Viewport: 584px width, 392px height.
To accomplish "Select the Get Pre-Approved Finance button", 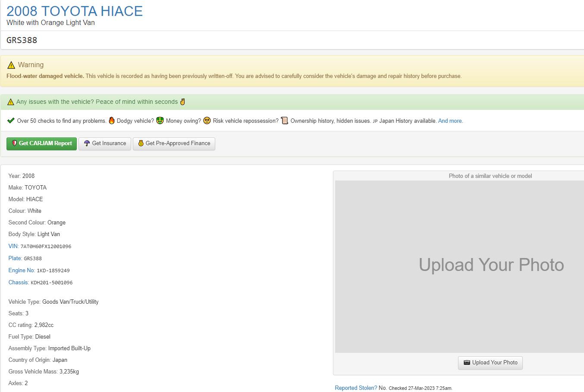I will tap(174, 143).
